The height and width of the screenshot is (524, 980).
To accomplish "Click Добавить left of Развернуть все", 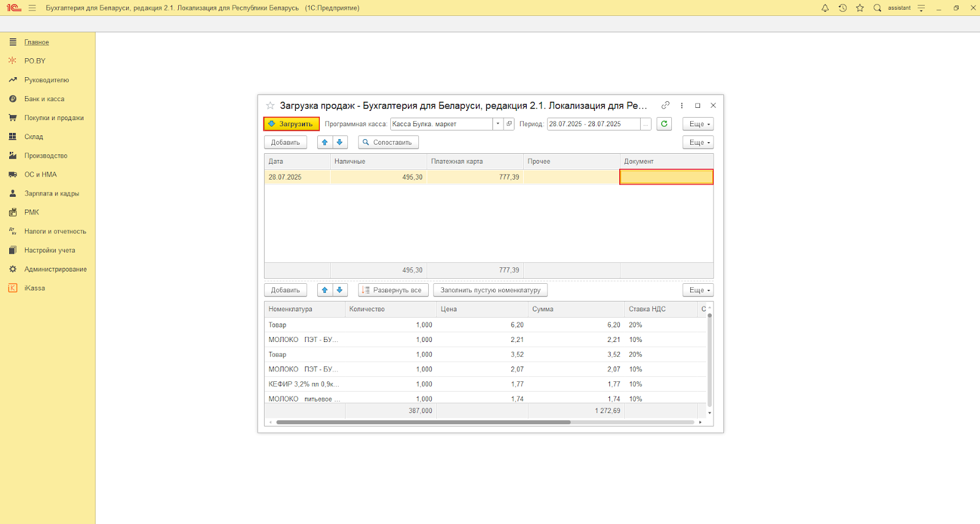I will tap(285, 290).
